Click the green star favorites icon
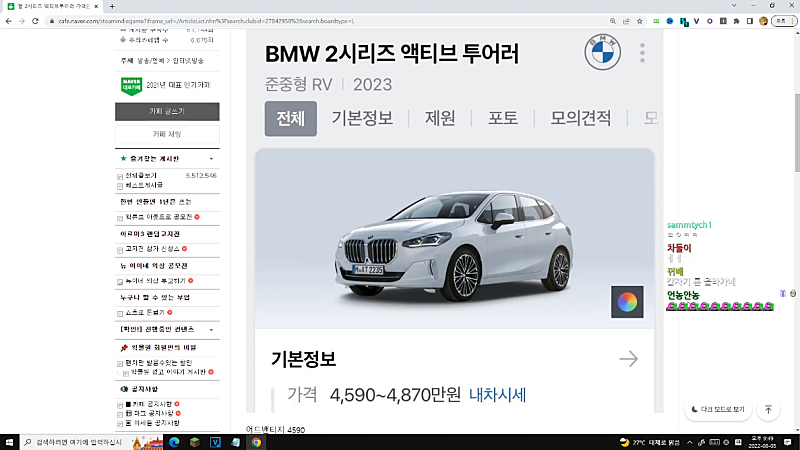Viewport: 800px width, 450px height. click(123, 159)
